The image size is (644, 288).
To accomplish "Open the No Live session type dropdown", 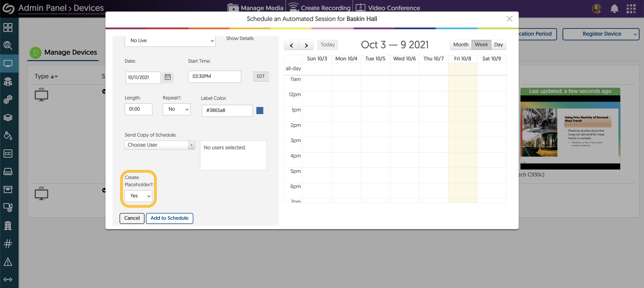I will click(x=170, y=40).
